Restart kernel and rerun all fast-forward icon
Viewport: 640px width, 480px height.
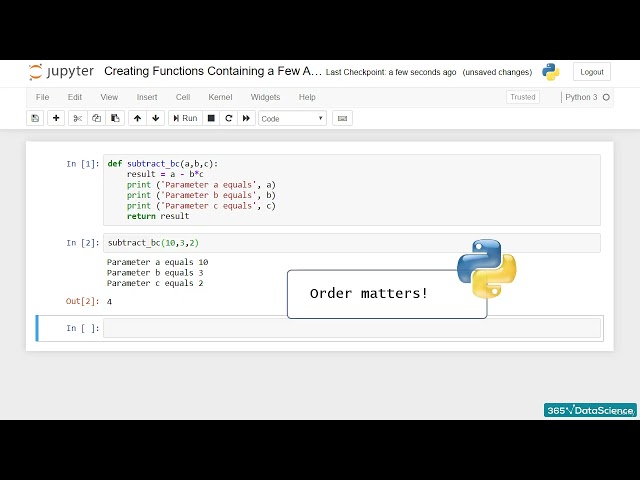246,118
